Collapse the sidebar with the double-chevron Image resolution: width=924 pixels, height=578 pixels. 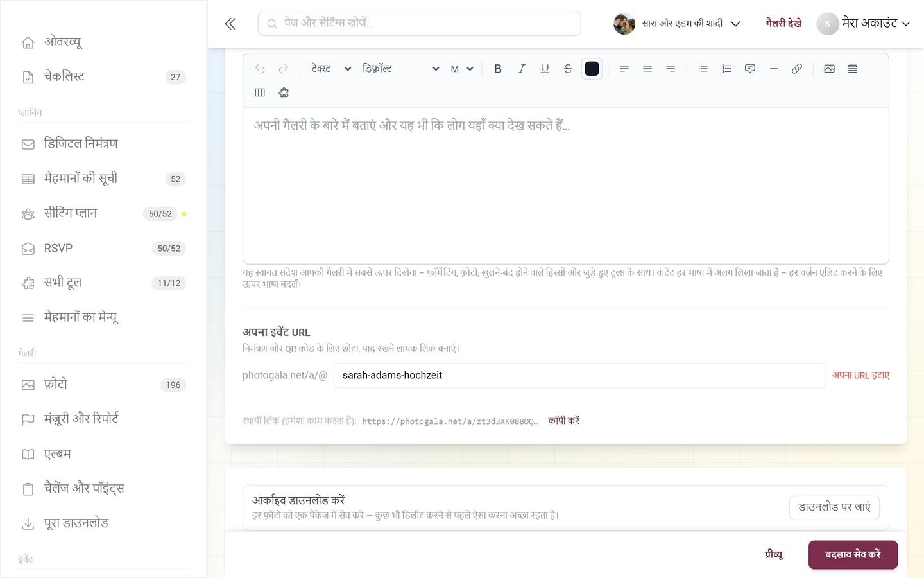[230, 24]
